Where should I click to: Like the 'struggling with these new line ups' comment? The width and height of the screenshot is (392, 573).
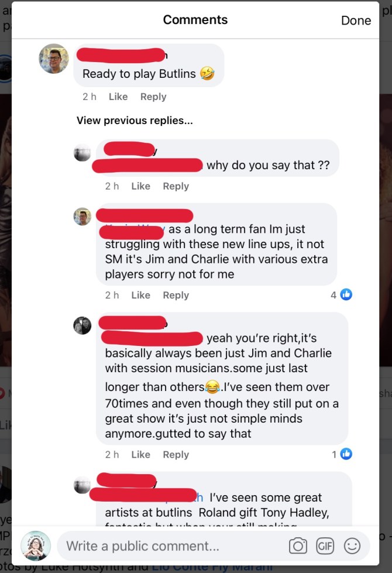[x=140, y=295]
